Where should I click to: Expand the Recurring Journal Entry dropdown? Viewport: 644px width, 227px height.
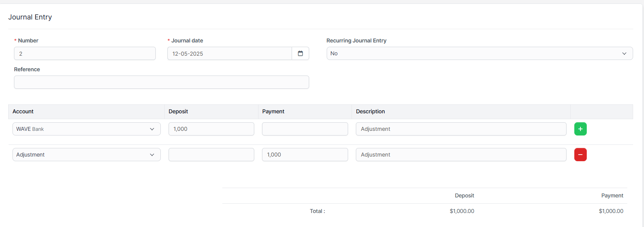tap(479, 53)
